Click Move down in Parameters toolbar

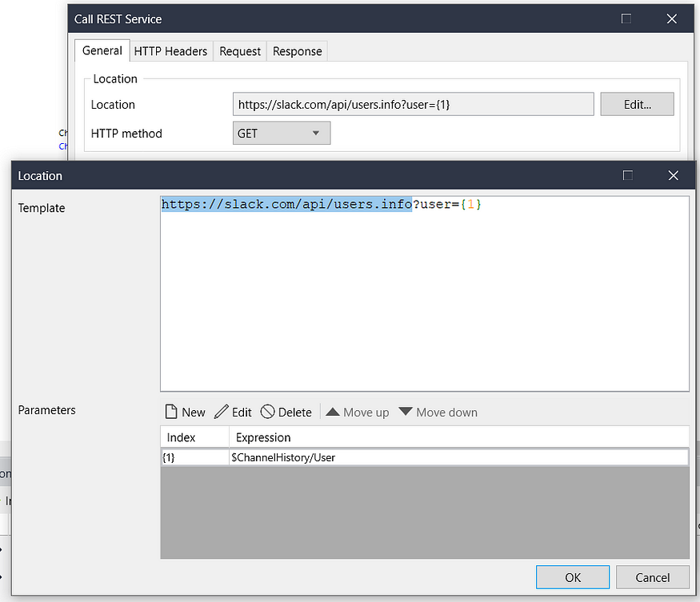coord(438,412)
